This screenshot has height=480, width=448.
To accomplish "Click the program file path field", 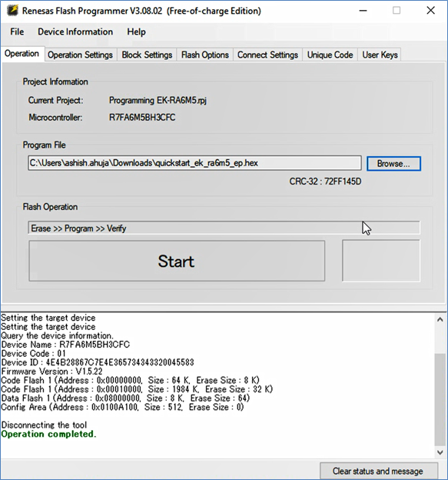I will 194,163.
